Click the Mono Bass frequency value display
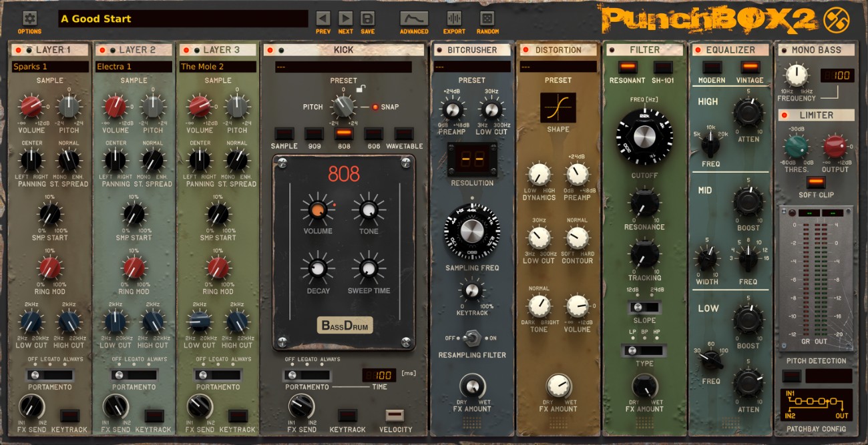The width and height of the screenshot is (868, 445). [x=837, y=75]
